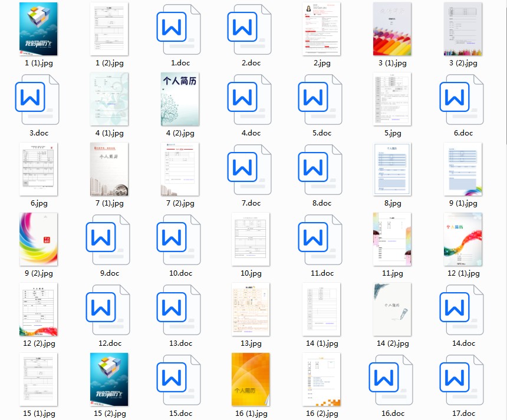The height and width of the screenshot is (420, 507).
Task: Select the 2.doc document icon
Action: [x=249, y=29]
